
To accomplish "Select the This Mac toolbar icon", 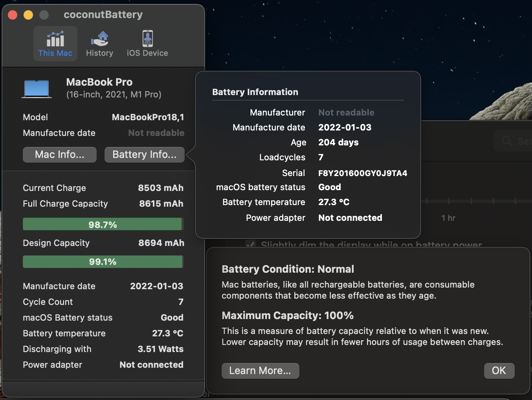I will tap(55, 44).
